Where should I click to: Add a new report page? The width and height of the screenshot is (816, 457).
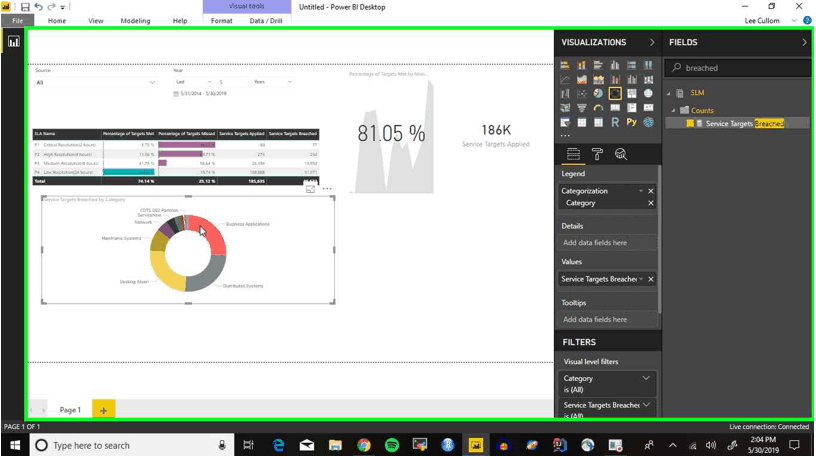tap(103, 410)
